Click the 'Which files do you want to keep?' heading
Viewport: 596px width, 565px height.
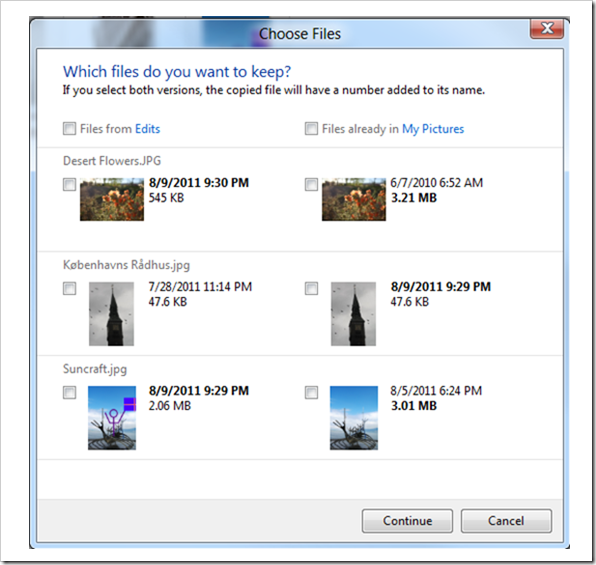[177, 71]
